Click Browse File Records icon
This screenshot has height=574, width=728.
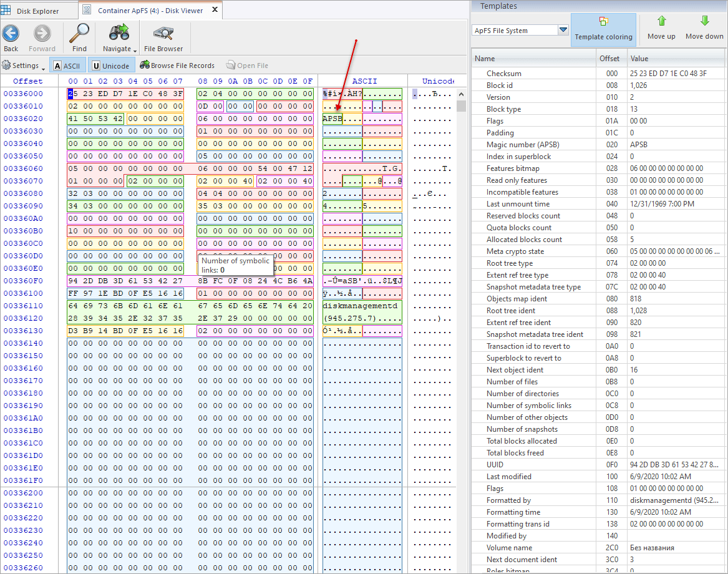[144, 65]
